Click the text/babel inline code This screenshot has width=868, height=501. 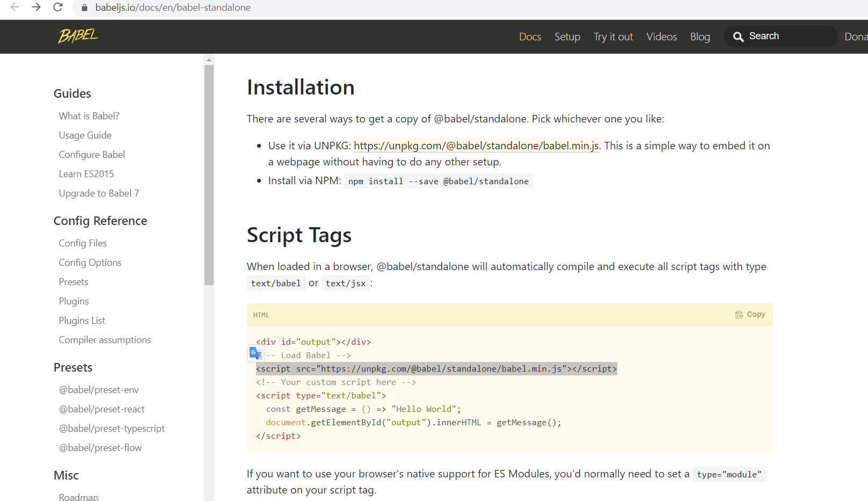(276, 283)
